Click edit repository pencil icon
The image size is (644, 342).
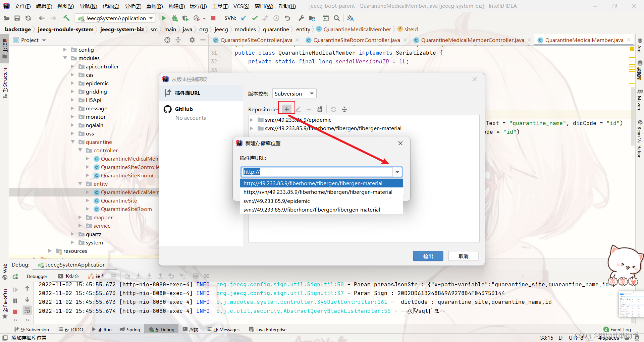point(298,109)
